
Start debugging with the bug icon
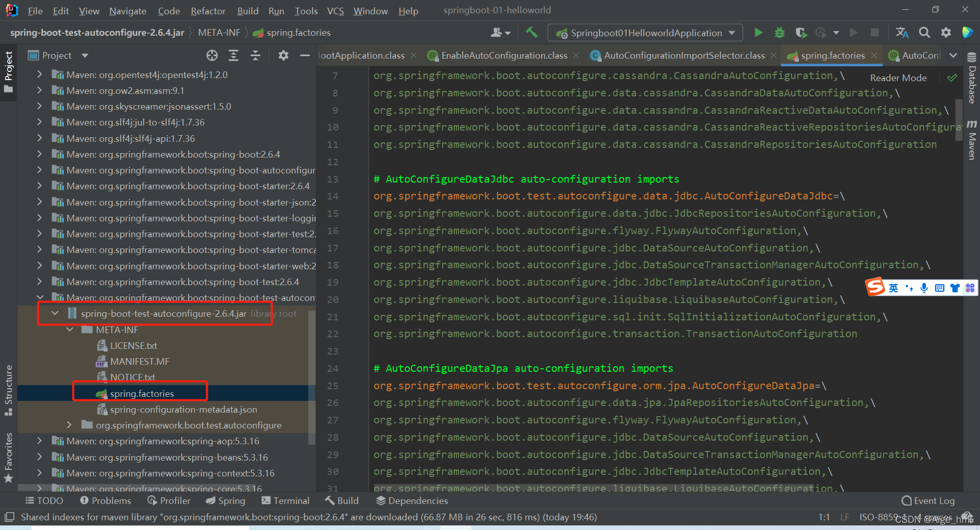pyautogui.click(x=779, y=33)
